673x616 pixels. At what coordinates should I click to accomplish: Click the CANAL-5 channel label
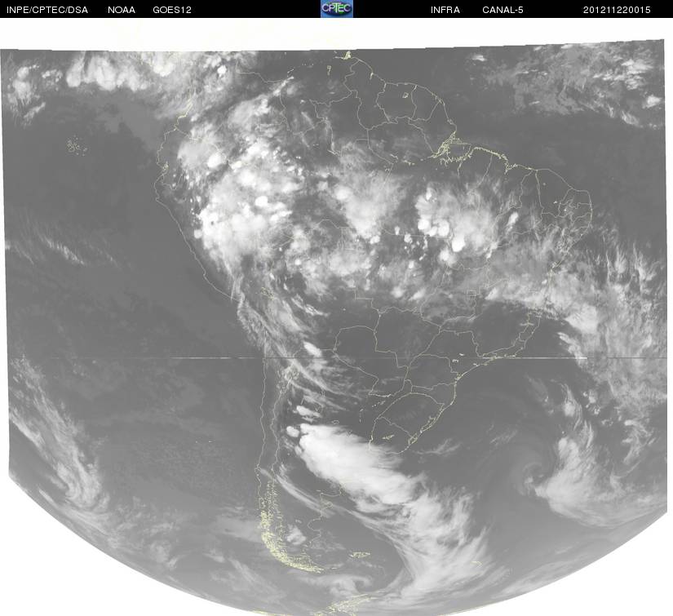503,10
